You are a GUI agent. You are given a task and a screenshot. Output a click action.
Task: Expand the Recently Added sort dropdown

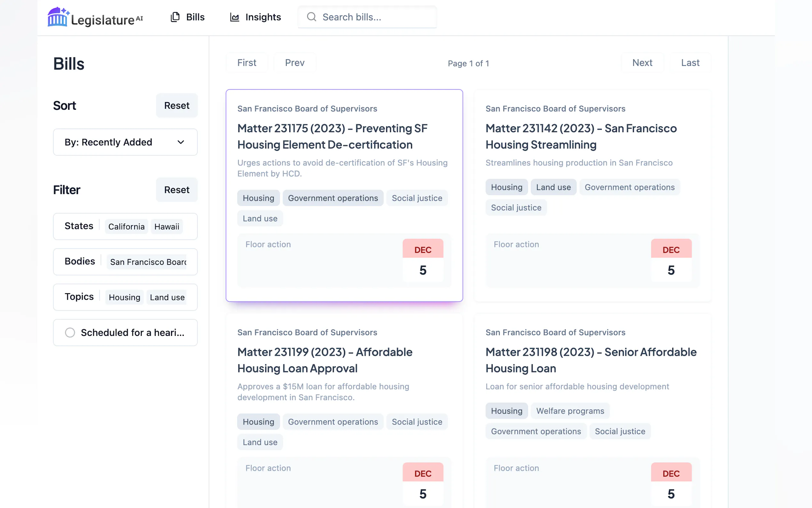pyautogui.click(x=125, y=142)
